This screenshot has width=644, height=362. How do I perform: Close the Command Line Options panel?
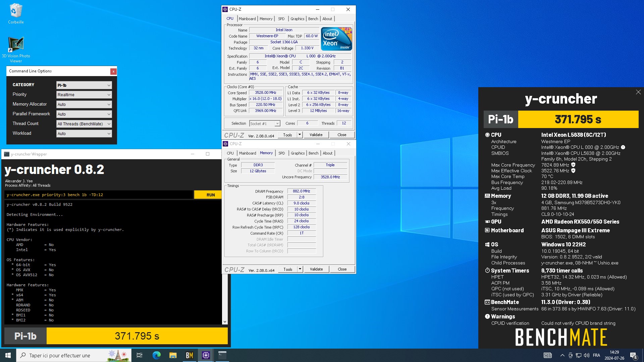(113, 71)
